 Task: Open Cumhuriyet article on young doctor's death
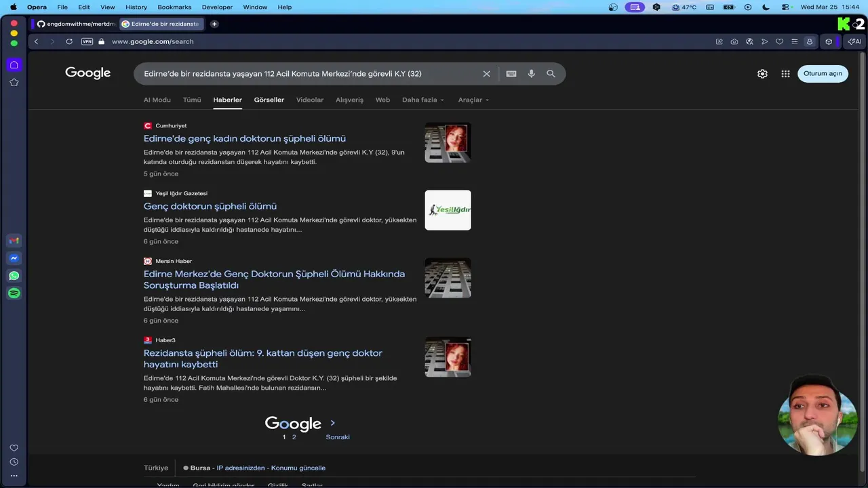[245, 138]
